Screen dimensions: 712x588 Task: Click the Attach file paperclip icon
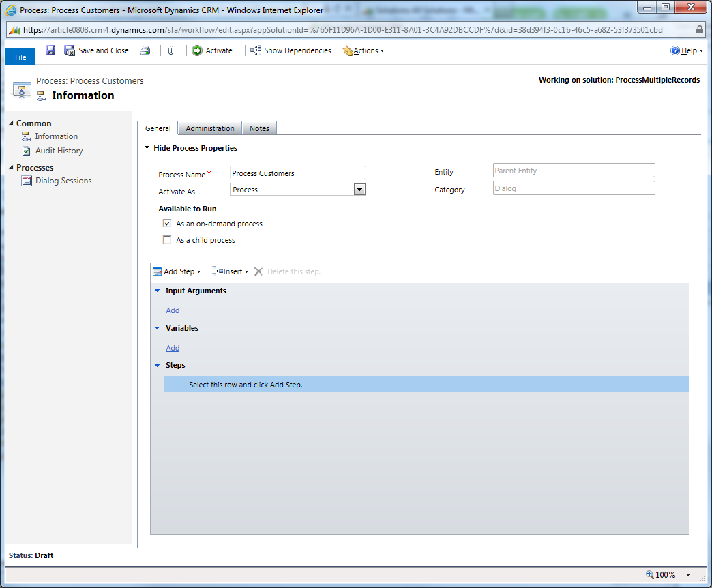point(170,50)
